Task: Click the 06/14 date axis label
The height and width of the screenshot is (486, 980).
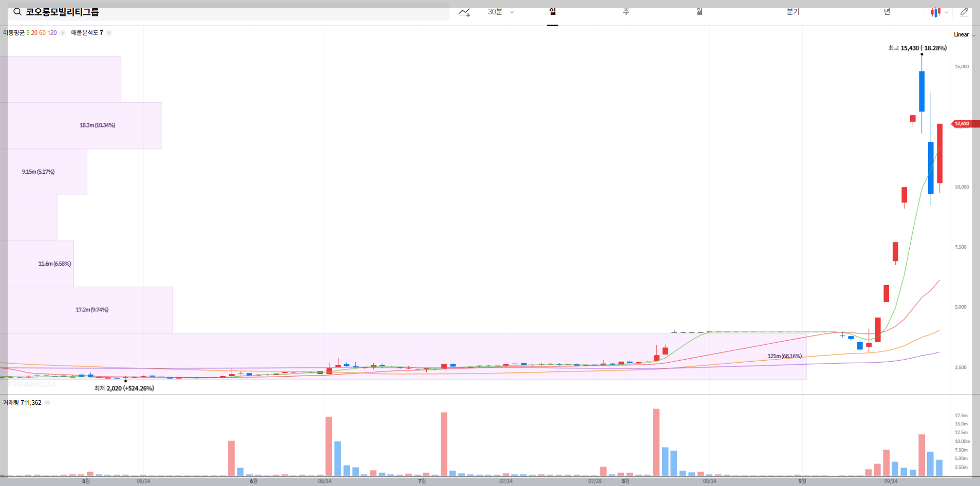Action: 325,481
